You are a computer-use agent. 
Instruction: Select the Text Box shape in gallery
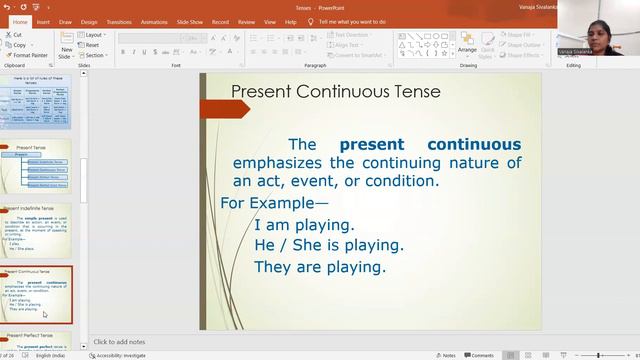click(x=402, y=36)
